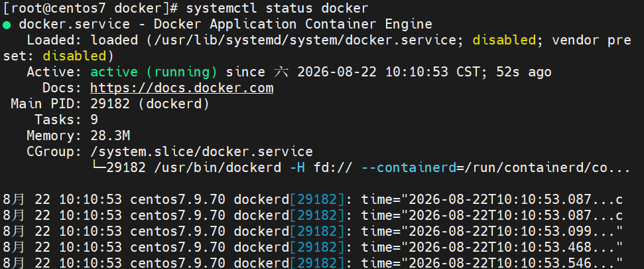Click the blue '--containerd' option
This screenshot has width=644, height=269.
click(x=409, y=168)
